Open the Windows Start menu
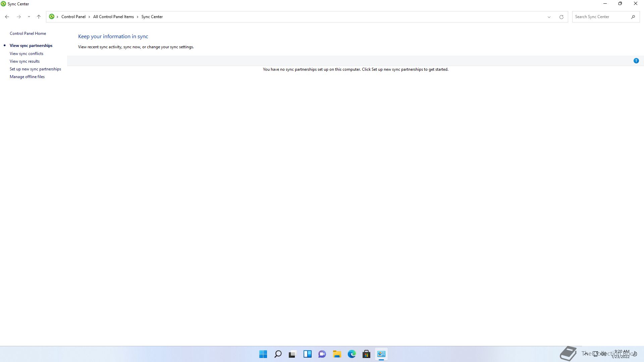This screenshot has height=362, width=644. point(263,354)
